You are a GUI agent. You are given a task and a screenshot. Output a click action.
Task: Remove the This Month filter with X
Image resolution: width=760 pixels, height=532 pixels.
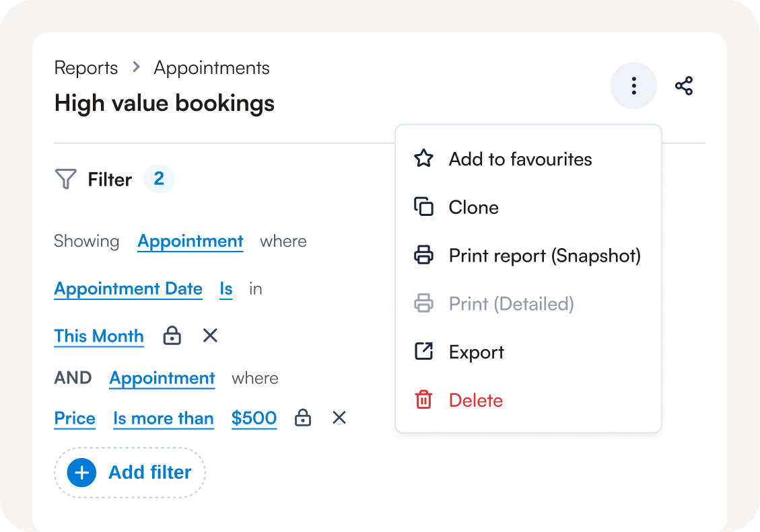click(x=210, y=336)
